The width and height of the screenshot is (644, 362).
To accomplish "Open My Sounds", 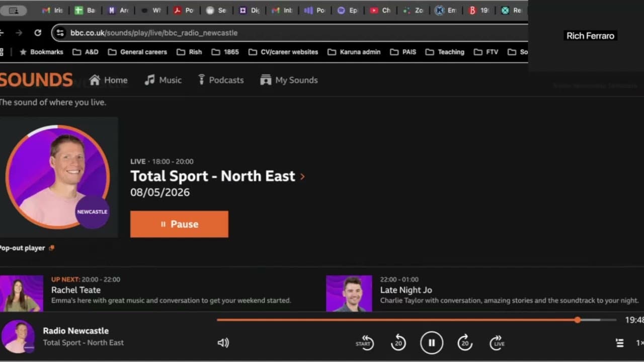I will point(289,80).
